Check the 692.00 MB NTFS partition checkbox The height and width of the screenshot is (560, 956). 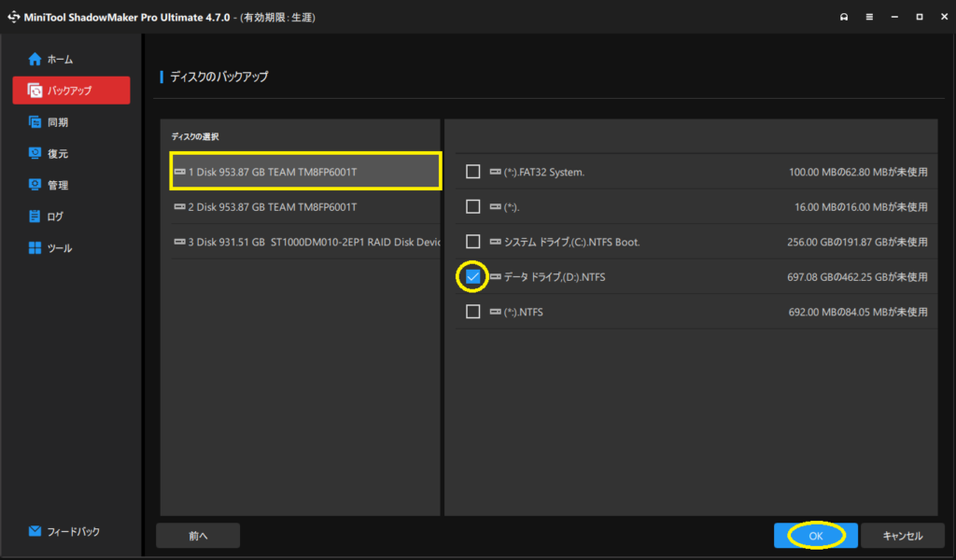473,312
